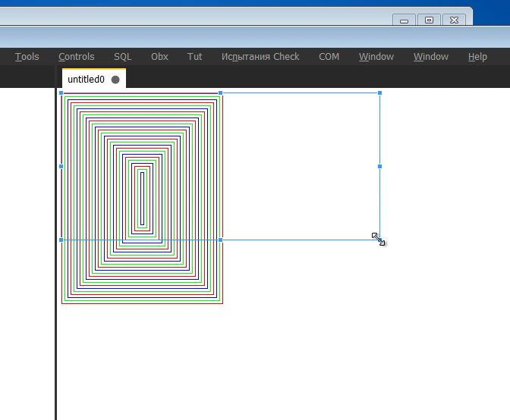This screenshot has height=420, width=510.
Task: Open the COM menu
Action: 329,57
